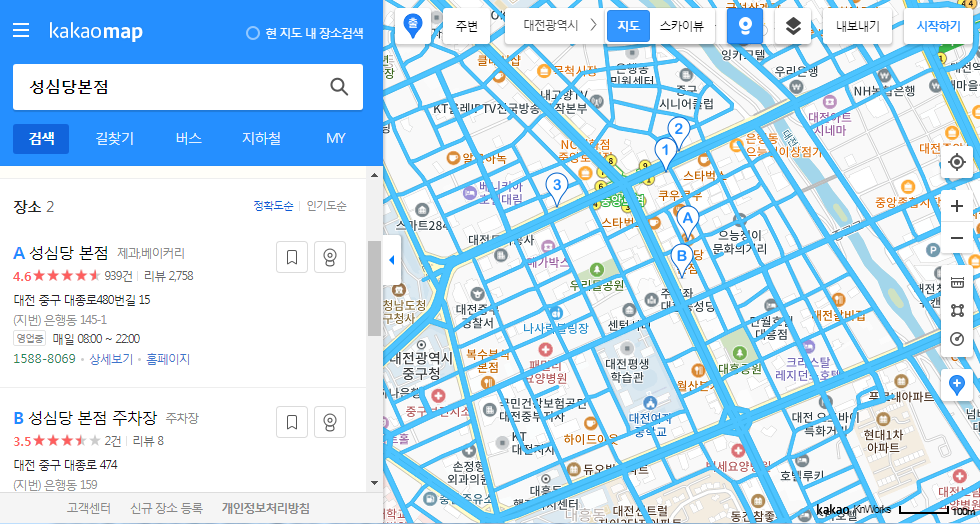
Task: Open the 주변 nearby button
Action: (x=466, y=26)
